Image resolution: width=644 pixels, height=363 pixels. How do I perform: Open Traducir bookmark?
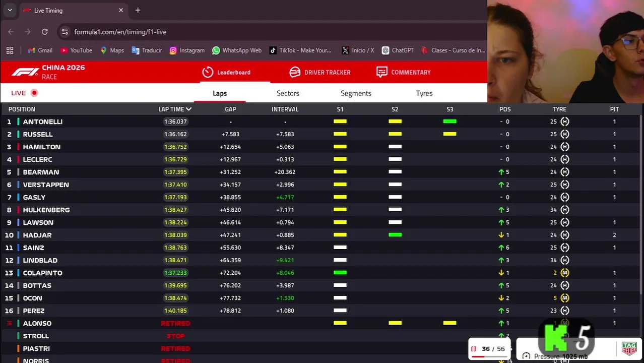(x=147, y=50)
